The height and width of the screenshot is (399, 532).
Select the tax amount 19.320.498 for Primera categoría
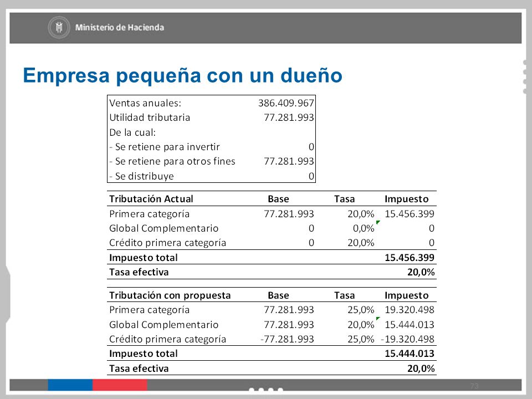[409, 310]
